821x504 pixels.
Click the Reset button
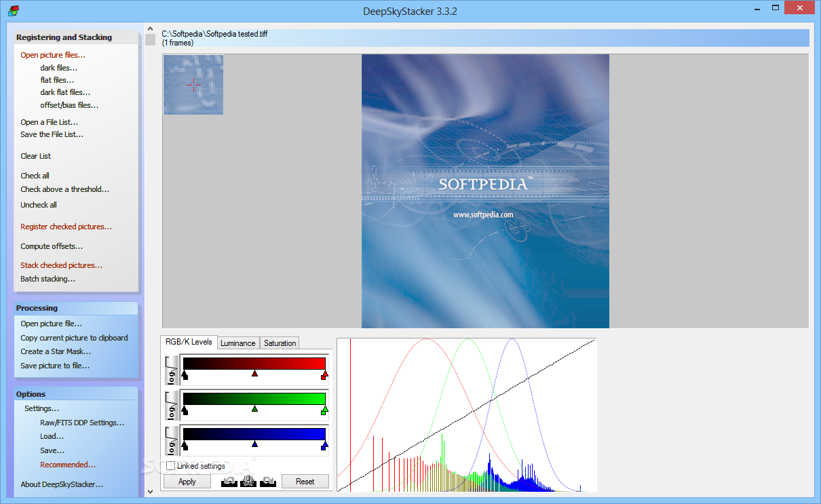point(305,482)
